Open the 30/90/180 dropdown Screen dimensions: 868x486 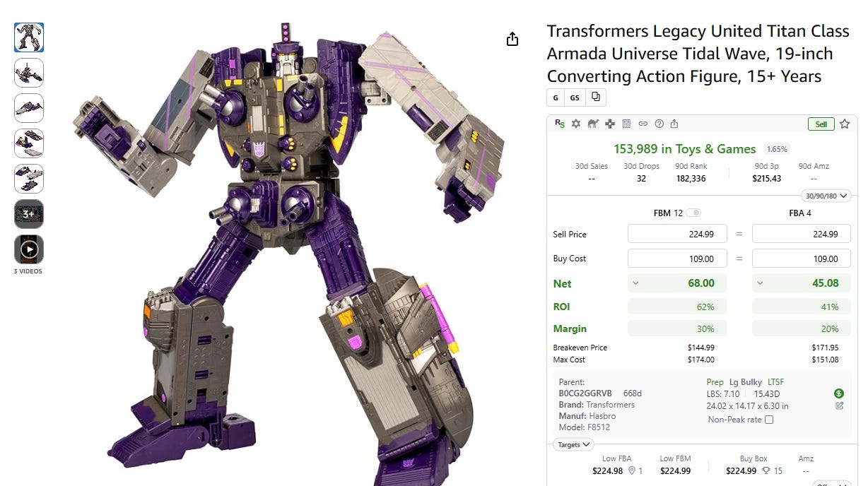[x=826, y=196]
